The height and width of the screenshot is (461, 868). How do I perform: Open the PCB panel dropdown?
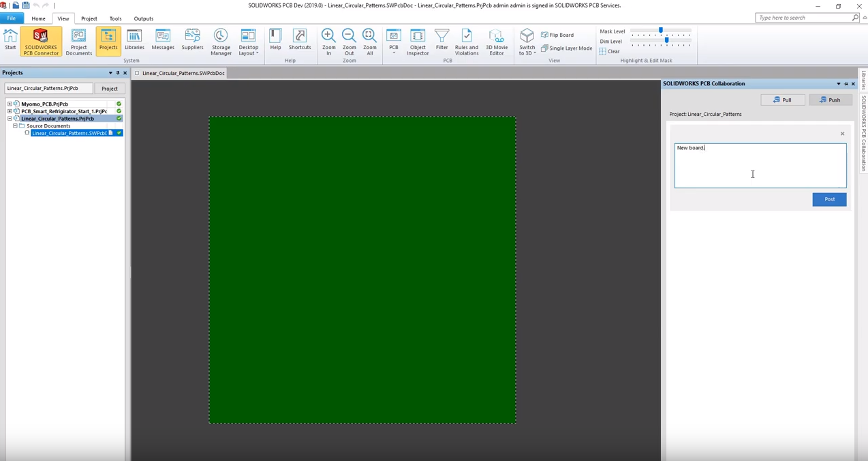point(393,42)
